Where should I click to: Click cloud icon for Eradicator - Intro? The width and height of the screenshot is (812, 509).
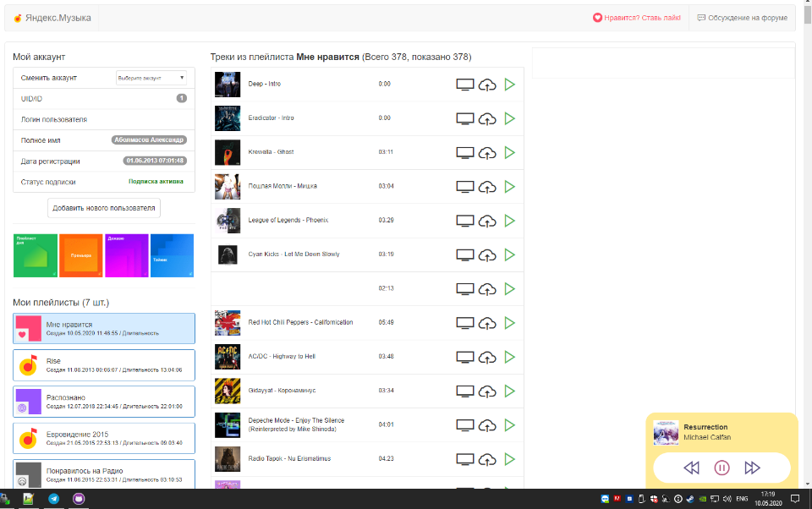point(487,118)
